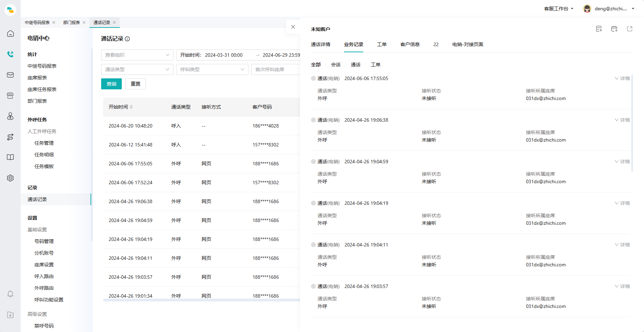Open the customer person sidebar icon
Screen dimensions: 644x332
coord(10,116)
